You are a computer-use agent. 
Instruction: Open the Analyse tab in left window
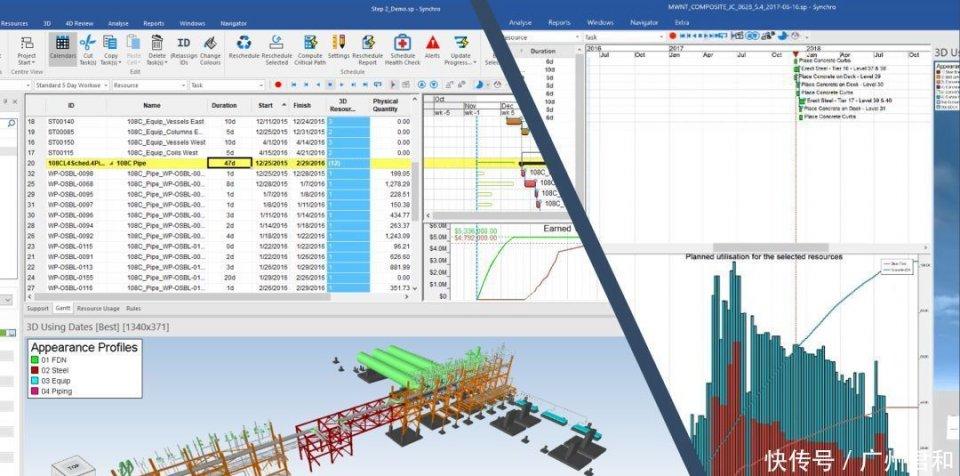[118, 23]
